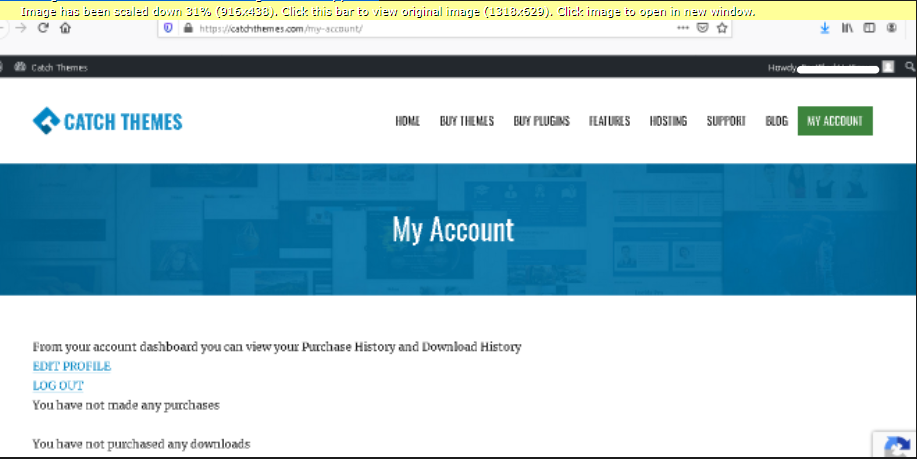Screen dimensions: 917x459
Task: Open the library bookshelf icon
Action: (x=847, y=28)
